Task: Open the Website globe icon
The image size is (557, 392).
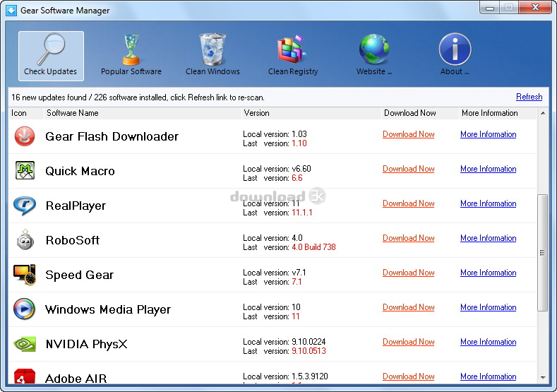Action: pos(374,56)
